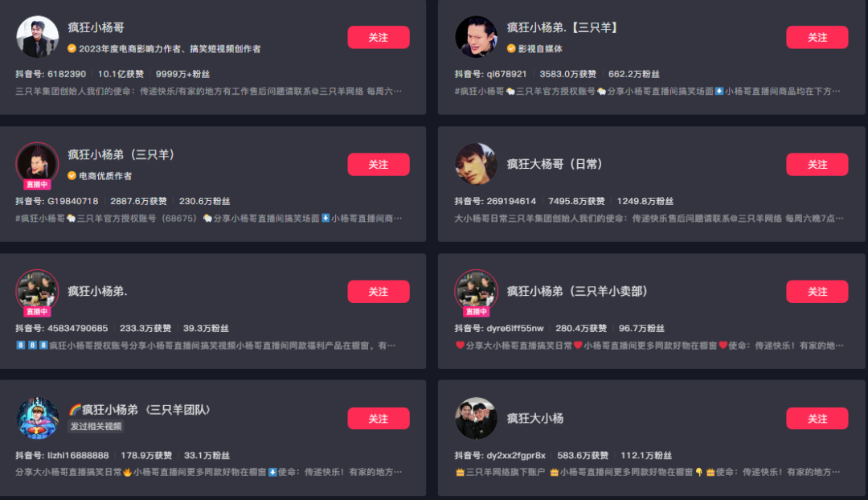
Task: Follow 疯狂小杨弟.【三只羊】 account
Action: point(817,37)
